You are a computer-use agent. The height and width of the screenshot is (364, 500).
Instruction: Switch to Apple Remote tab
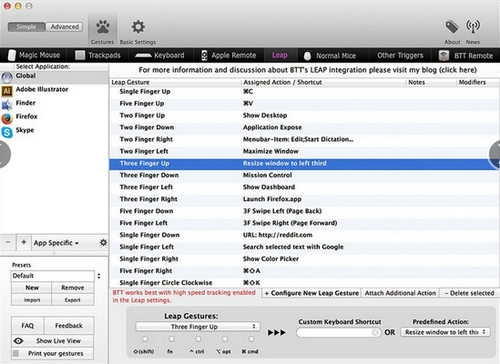click(x=229, y=55)
